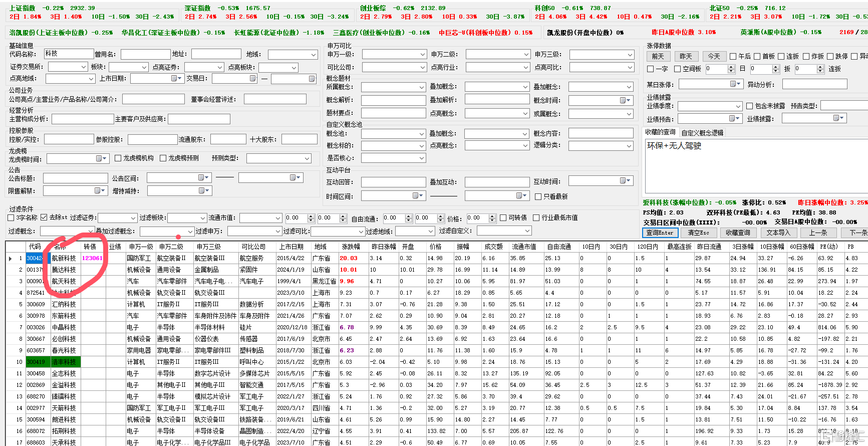Click the 异动分析 input field

pyautogui.click(x=814, y=84)
